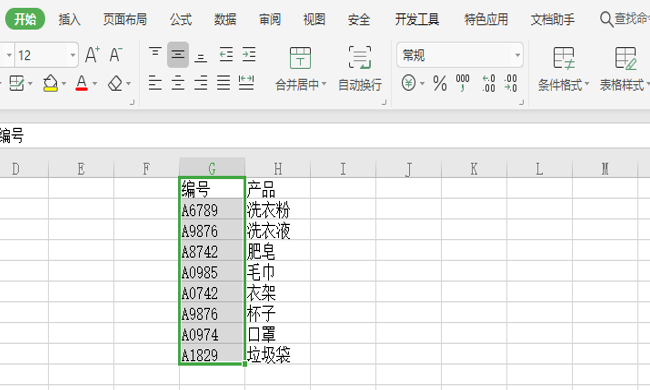Click the 开始 tab button
650x390 pixels.
[25, 19]
